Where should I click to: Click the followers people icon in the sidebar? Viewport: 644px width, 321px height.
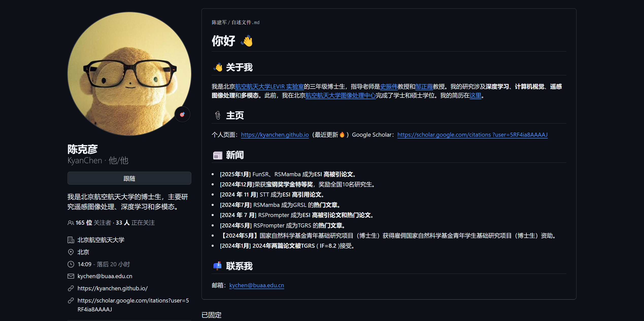[x=70, y=223]
